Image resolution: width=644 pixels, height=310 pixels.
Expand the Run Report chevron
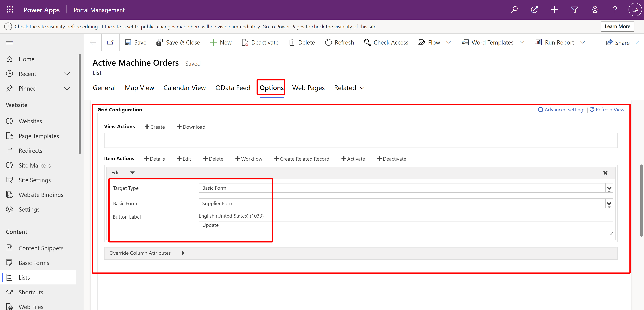(582, 42)
